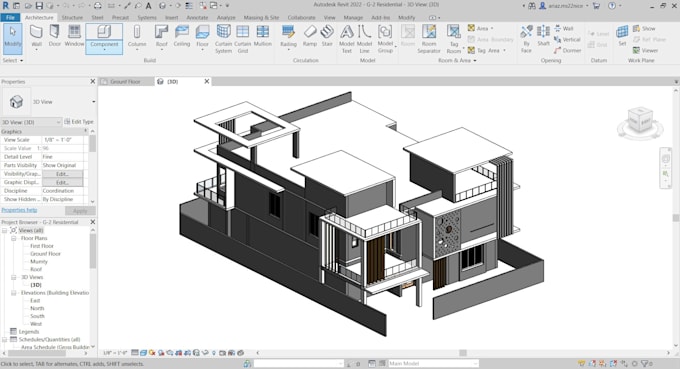
Task: Close the {3D} view tab
Action: pyautogui.click(x=207, y=82)
